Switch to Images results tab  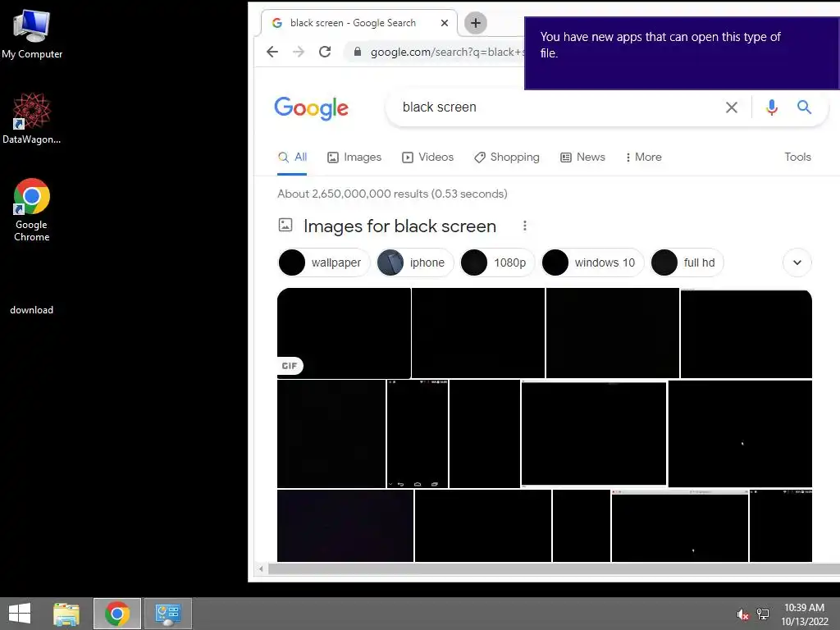click(x=354, y=157)
